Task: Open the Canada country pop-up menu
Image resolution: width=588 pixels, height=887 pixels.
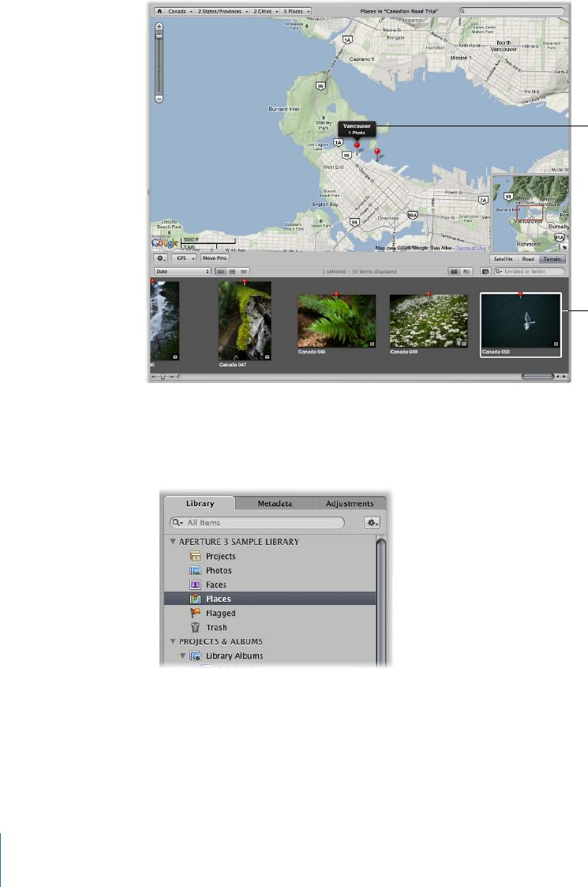Action: coord(180,11)
